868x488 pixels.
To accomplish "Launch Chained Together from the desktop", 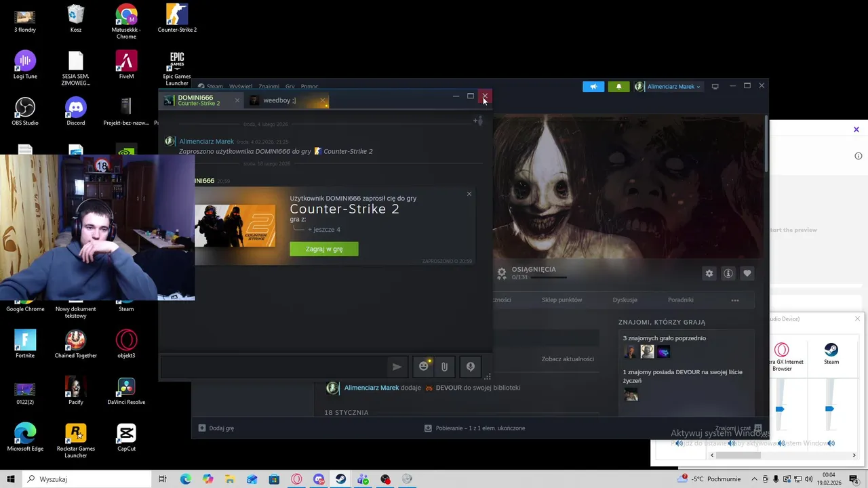I will coord(76,344).
